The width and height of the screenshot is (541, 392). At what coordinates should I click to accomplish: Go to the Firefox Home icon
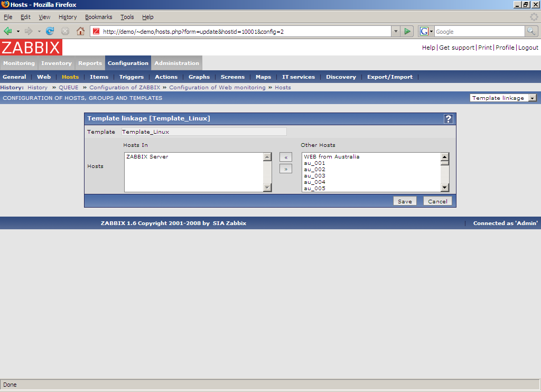[80, 31]
